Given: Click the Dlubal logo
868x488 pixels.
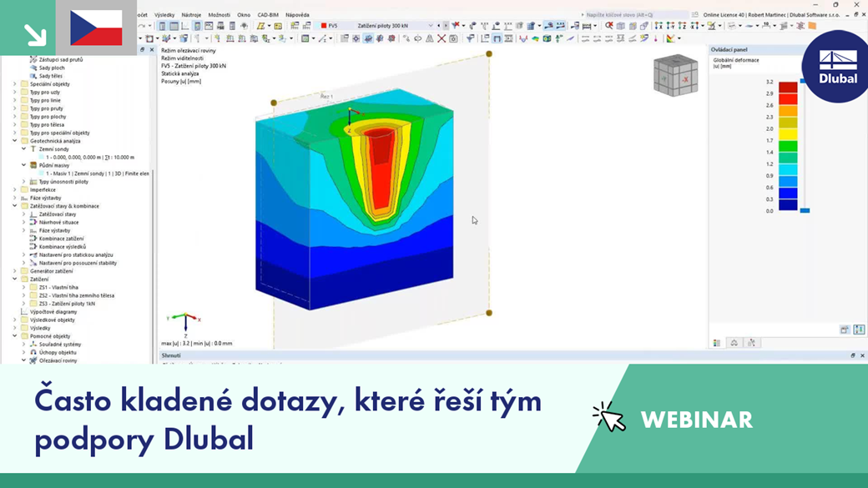Looking at the screenshot, I should click(x=838, y=67).
